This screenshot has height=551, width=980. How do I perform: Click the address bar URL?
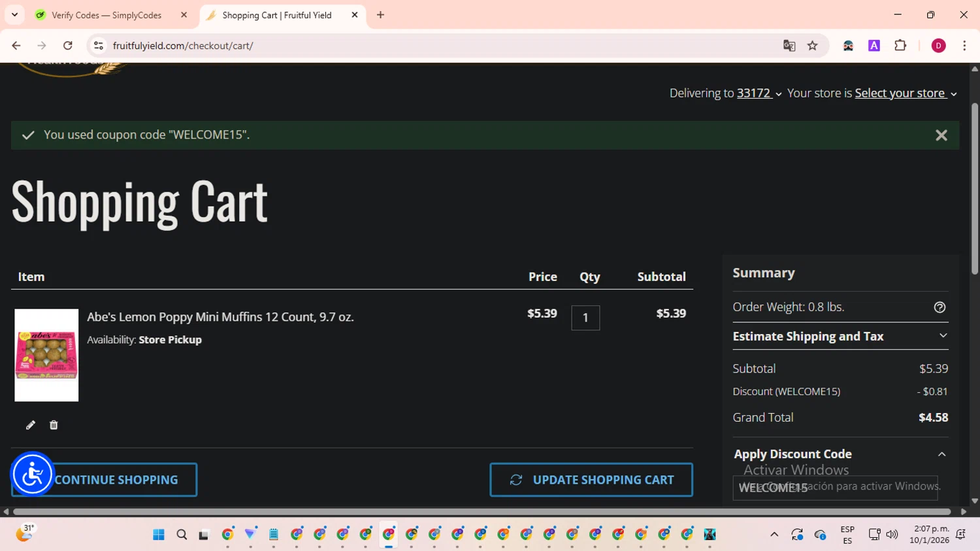pos(183,46)
